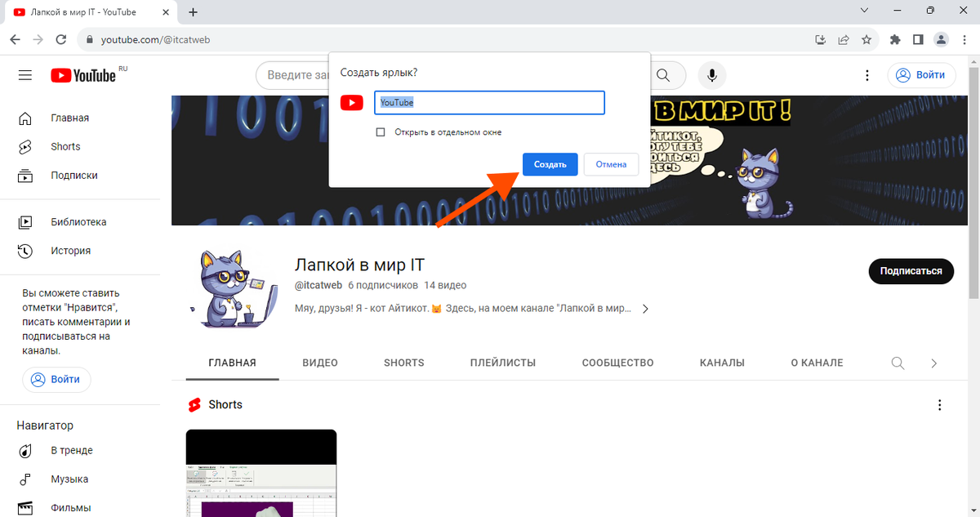980x517 pixels.
Task: Click the install app icon in address bar
Action: click(821, 39)
